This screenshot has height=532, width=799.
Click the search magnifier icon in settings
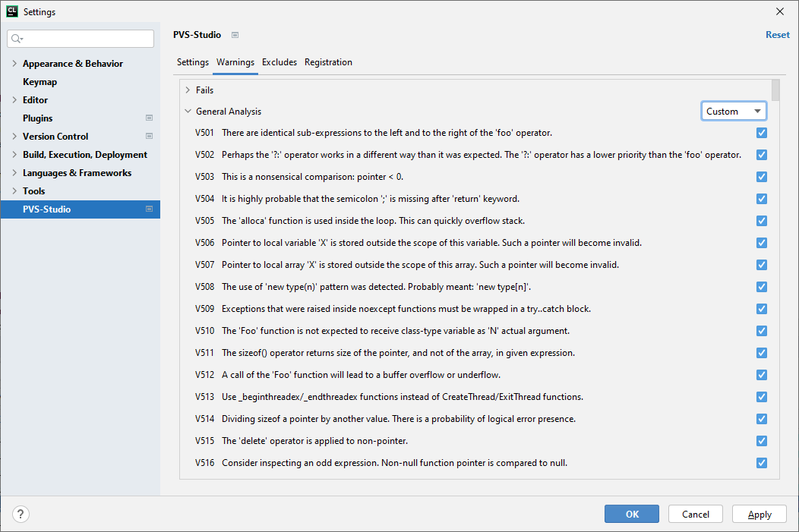pos(17,39)
